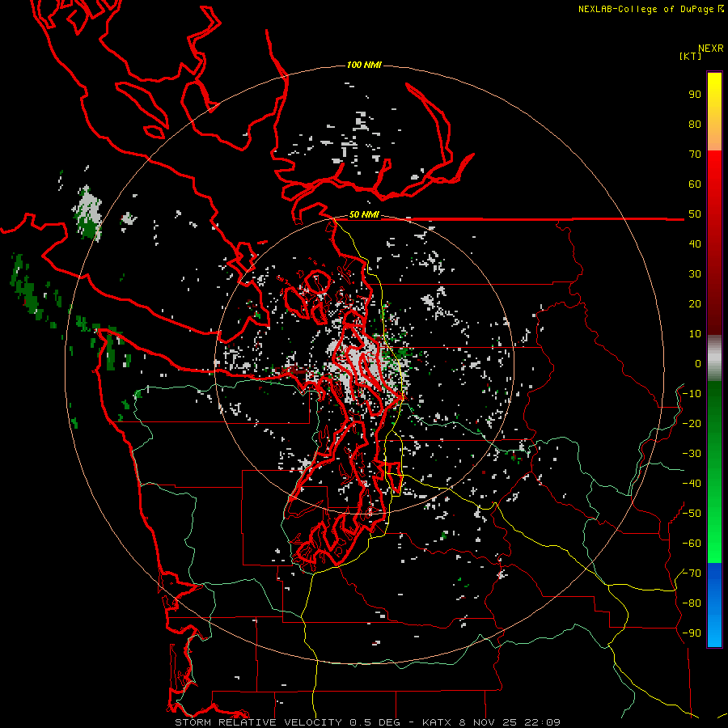
Task: Click the -90 value on the velocity scale
Action: point(692,633)
